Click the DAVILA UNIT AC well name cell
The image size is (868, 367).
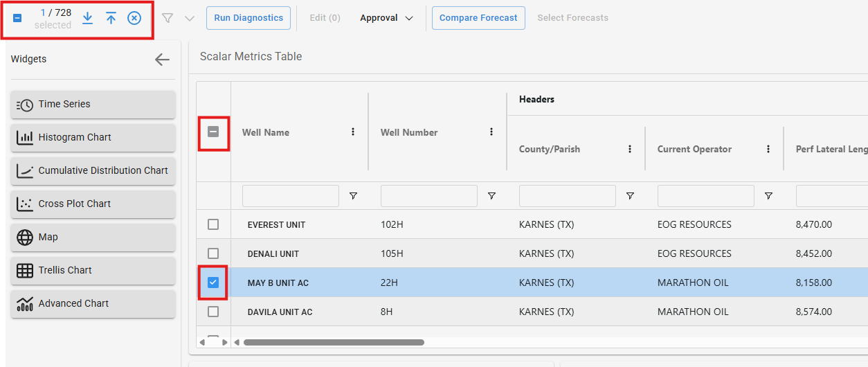(x=280, y=312)
